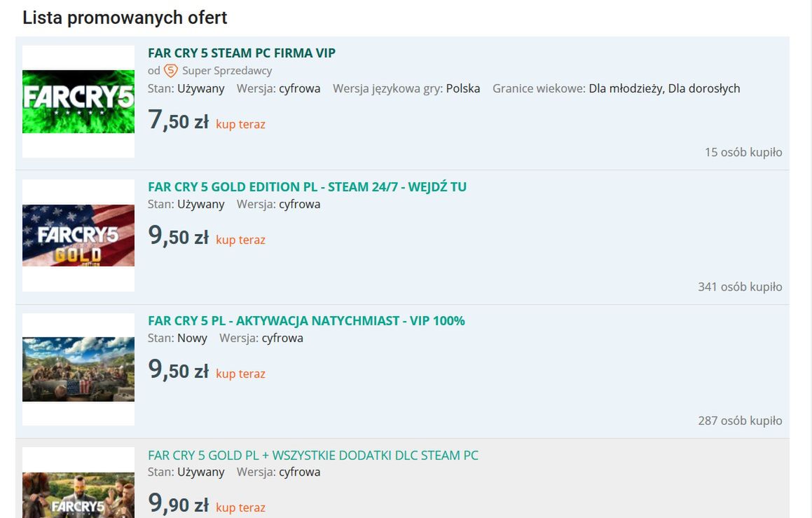
Task: Click the green Far Cry 5 thumbnail
Action: pyautogui.click(x=78, y=102)
